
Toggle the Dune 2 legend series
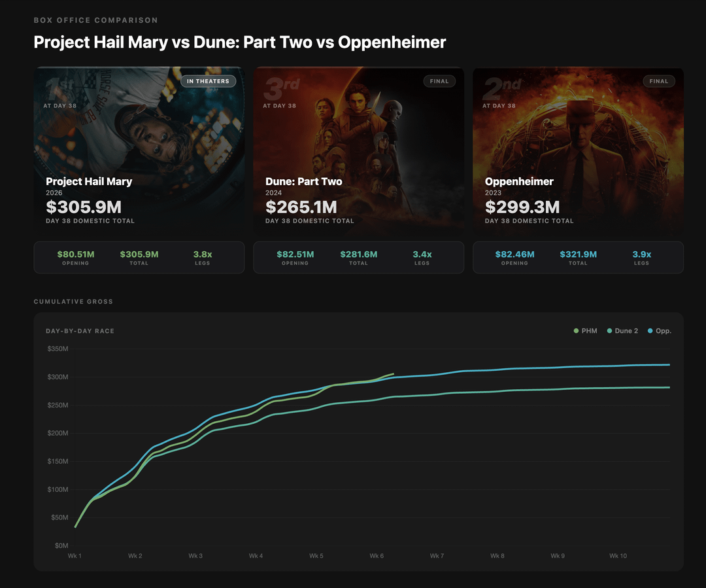point(623,331)
